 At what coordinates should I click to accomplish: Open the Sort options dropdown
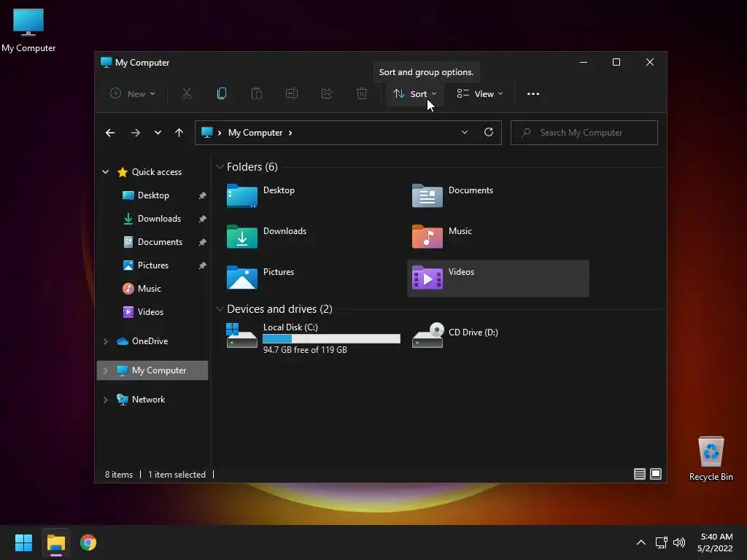[x=414, y=94]
